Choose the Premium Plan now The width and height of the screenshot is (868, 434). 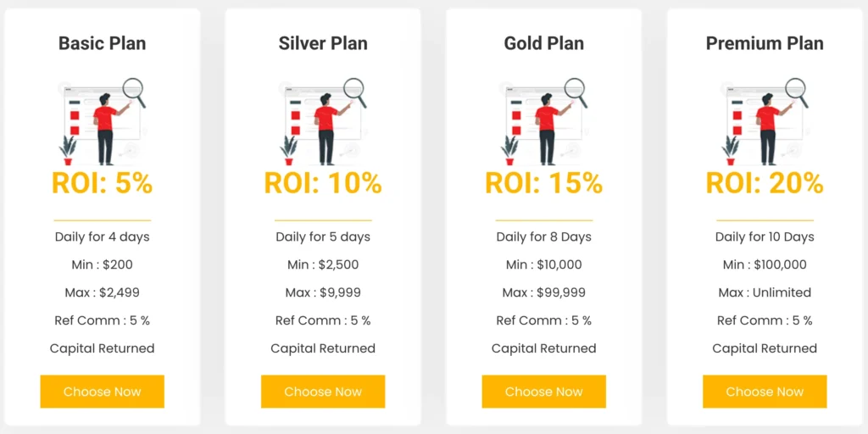765,392
